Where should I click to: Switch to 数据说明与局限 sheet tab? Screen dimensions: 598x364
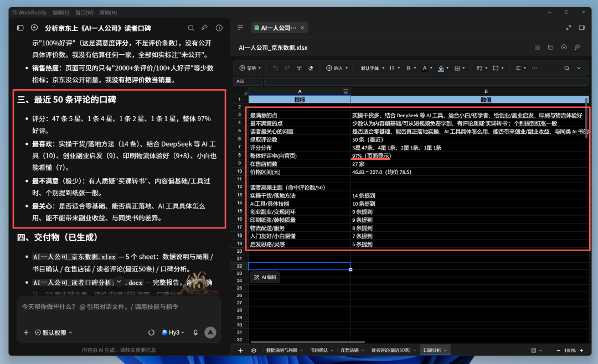pos(282,350)
